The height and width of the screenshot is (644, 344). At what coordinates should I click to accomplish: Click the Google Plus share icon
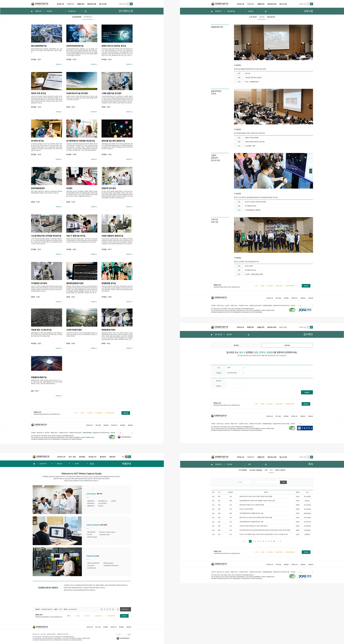pyautogui.click(x=107, y=609)
